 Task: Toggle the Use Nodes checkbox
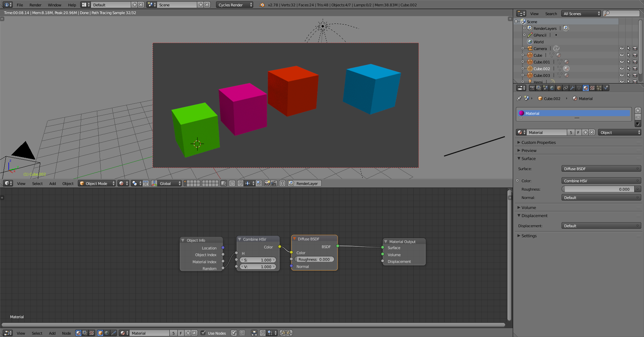pyautogui.click(x=203, y=333)
